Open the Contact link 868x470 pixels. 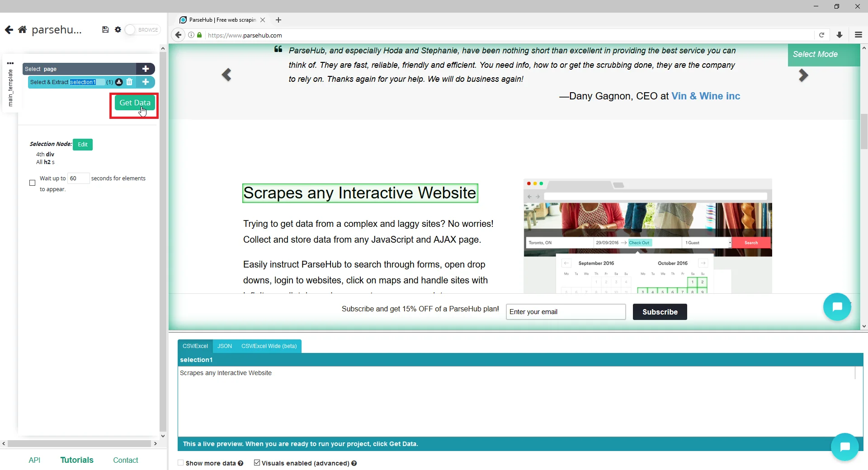126,460
